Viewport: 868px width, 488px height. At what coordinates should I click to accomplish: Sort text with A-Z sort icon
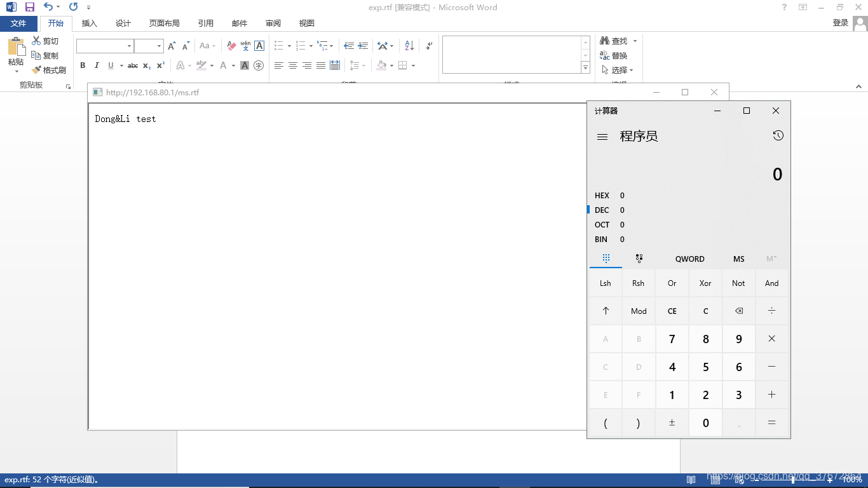tap(409, 46)
